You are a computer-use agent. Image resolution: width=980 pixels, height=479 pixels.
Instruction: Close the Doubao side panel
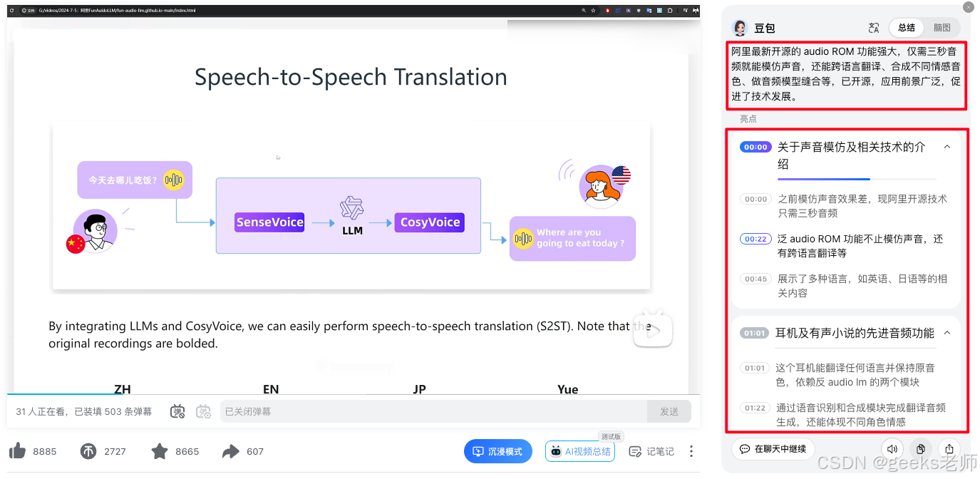(x=968, y=7)
